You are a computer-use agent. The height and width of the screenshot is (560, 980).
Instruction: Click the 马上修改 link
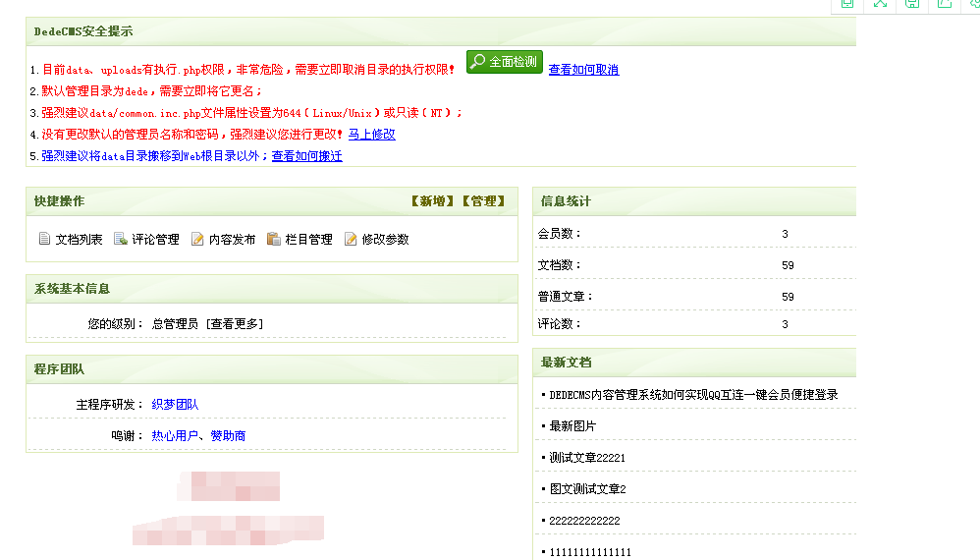[x=372, y=135]
